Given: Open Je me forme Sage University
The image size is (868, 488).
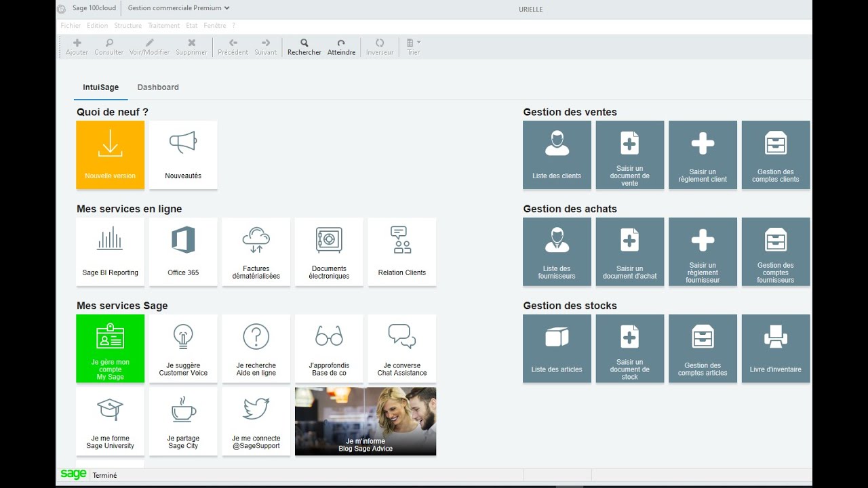Looking at the screenshot, I should (x=110, y=421).
